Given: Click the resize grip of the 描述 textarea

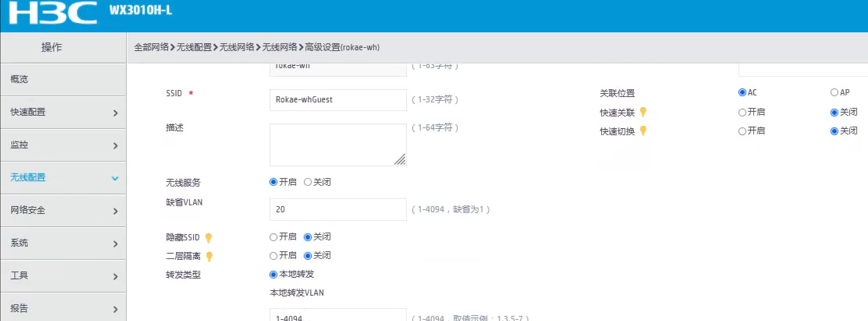Looking at the screenshot, I should (400, 159).
